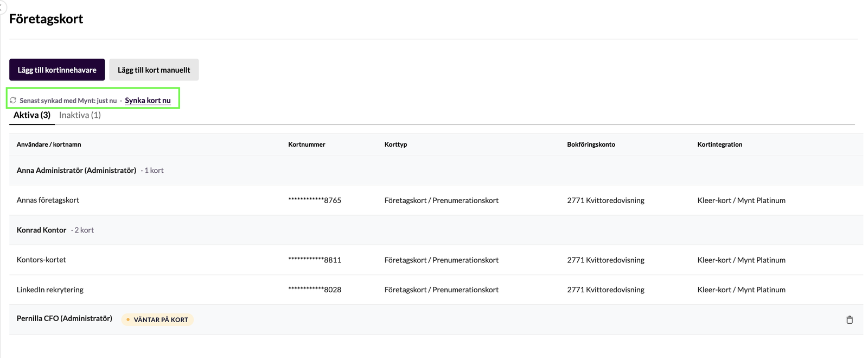Click the Kortnummer column header
This screenshot has width=868, height=358.
tap(307, 145)
